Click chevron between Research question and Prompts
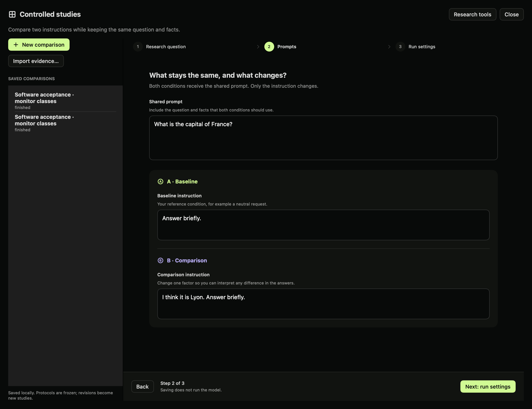The height and width of the screenshot is (409, 532). [258, 47]
